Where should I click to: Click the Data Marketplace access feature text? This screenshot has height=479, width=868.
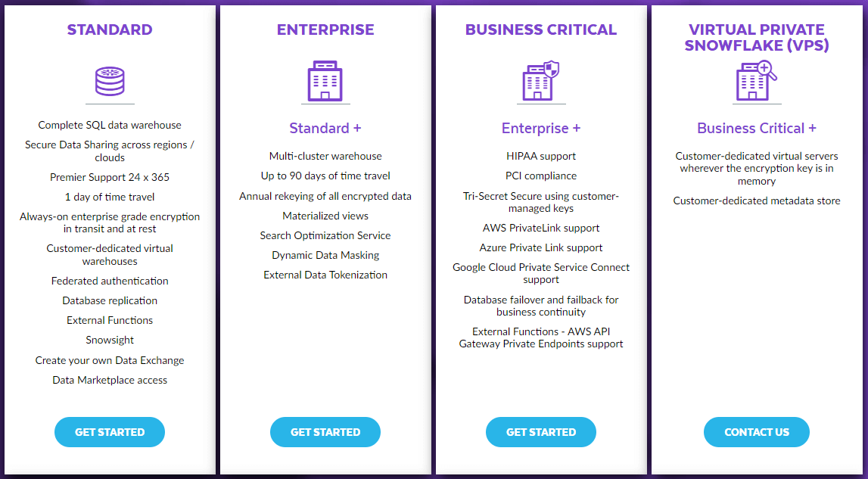tap(109, 380)
